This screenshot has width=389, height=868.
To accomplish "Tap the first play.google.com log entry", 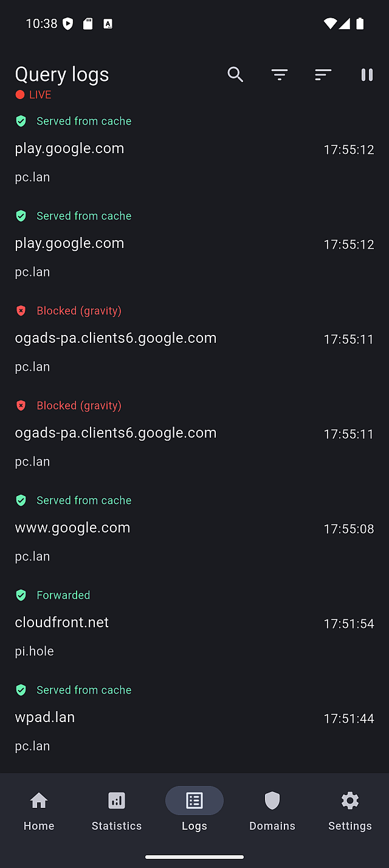I will click(x=194, y=149).
